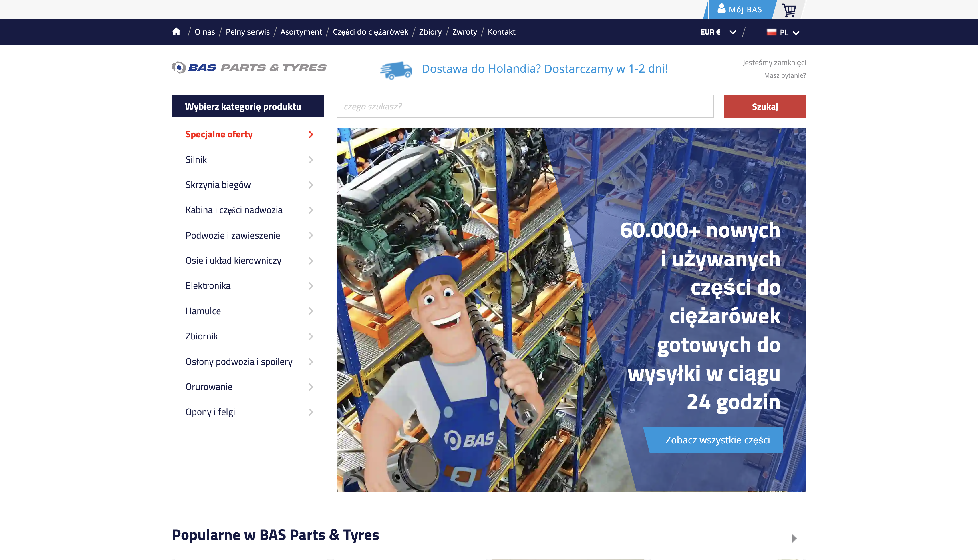Expand the Hamulce chevron
Image resolution: width=978 pixels, height=560 pixels.
click(x=311, y=311)
